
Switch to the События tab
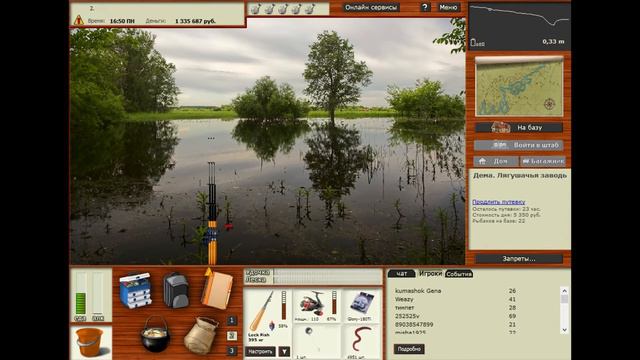[459, 274]
